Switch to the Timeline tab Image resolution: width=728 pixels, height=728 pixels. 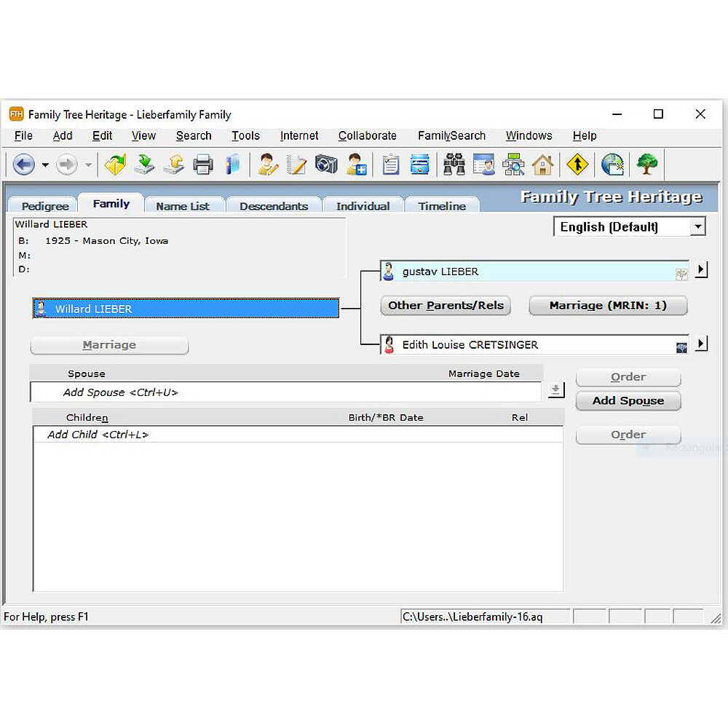[442, 206]
